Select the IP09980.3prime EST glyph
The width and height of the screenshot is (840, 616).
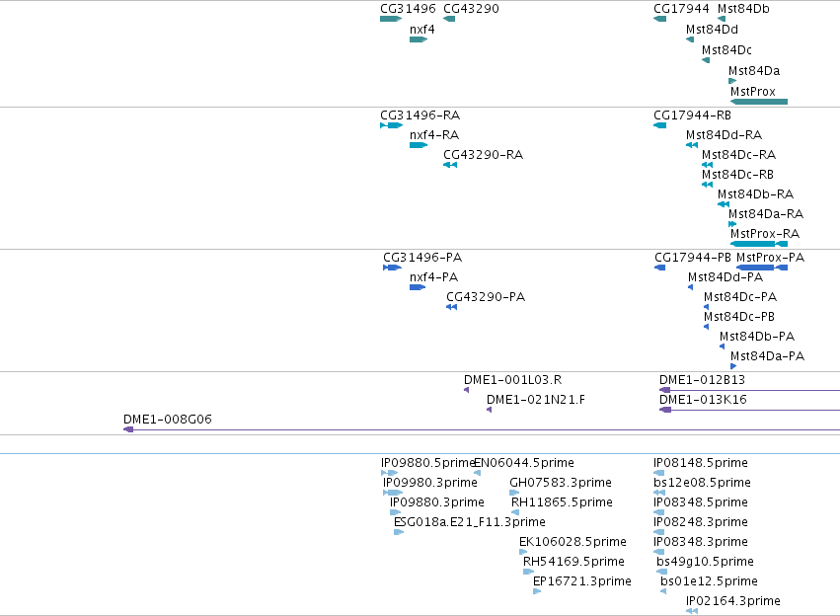tap(393, 493)
